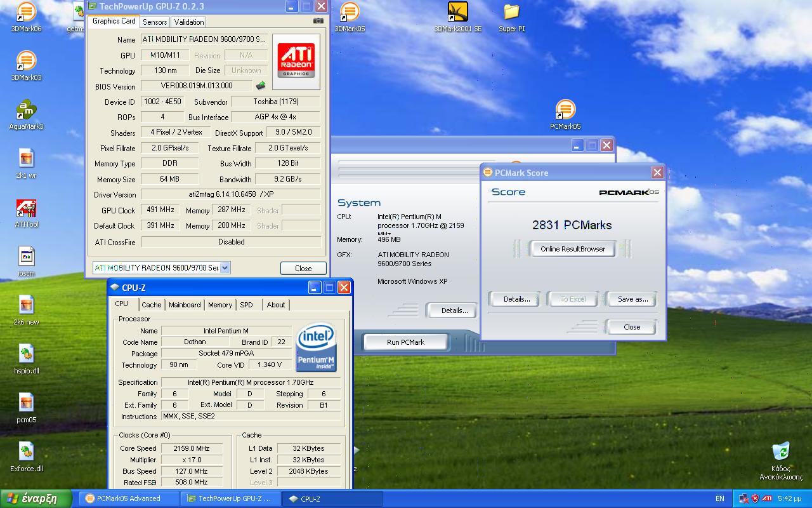Open the Mainboard tab in CPU-Z
Viewport: 812px width, 508px height.
point(185,305)
